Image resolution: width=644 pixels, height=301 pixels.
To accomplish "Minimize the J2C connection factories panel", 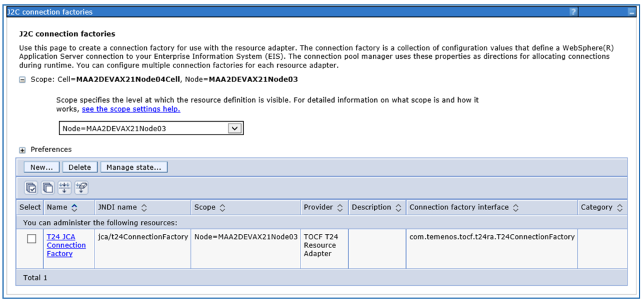I will click(631, 12).
